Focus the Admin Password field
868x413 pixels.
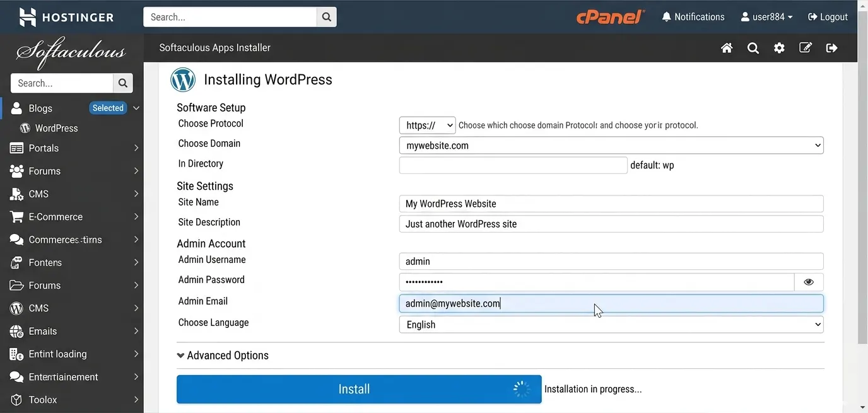[x=597, y=282]
